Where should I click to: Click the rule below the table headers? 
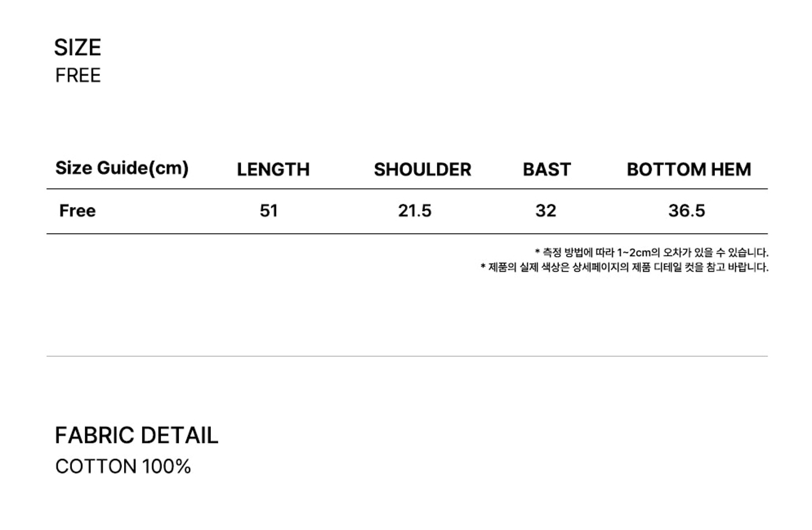[x=407, y=189]
